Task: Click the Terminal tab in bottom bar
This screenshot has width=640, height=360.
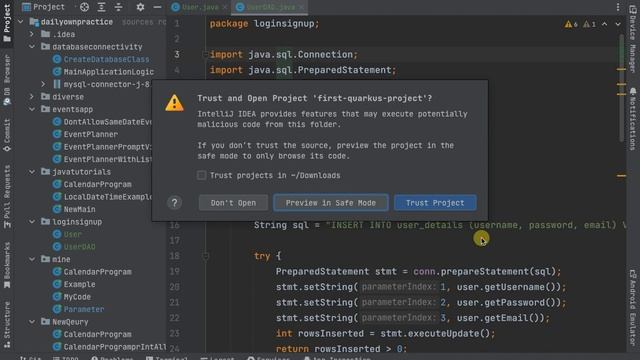Action: (167, 358)
